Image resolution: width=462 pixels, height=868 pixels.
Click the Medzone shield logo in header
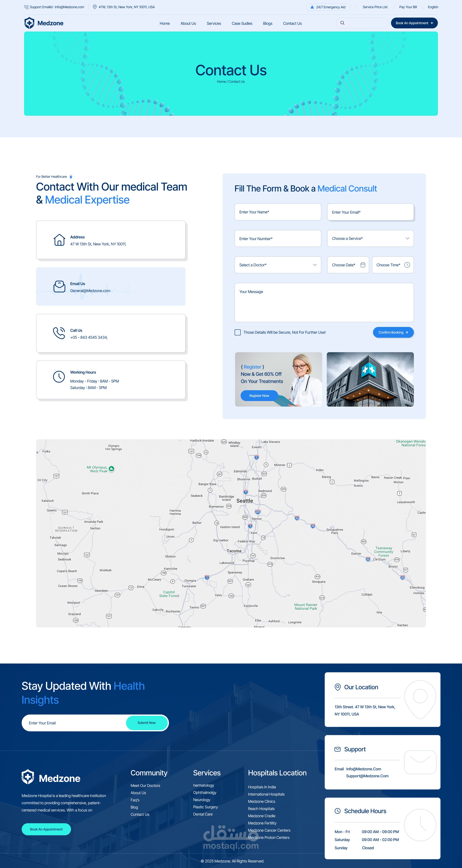[x=29, y=23]
